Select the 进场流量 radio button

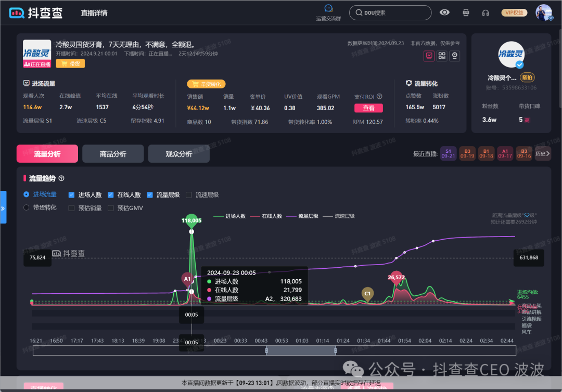[x=26, y=194]
